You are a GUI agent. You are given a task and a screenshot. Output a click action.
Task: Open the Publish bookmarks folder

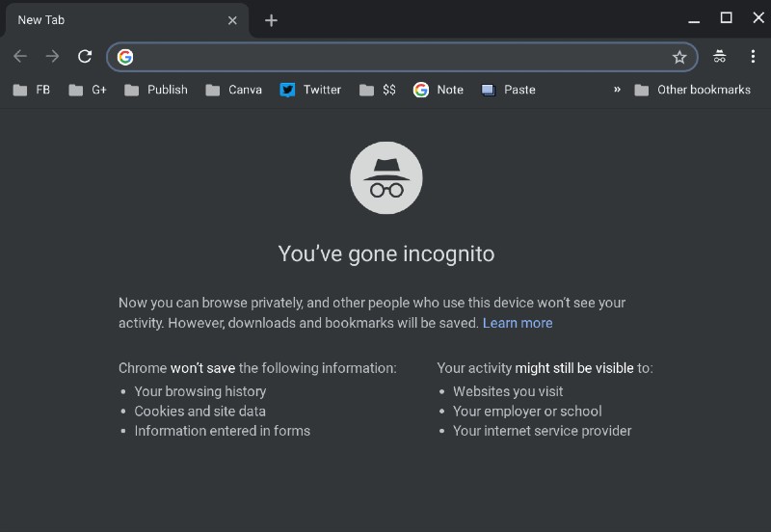(156, 90)
